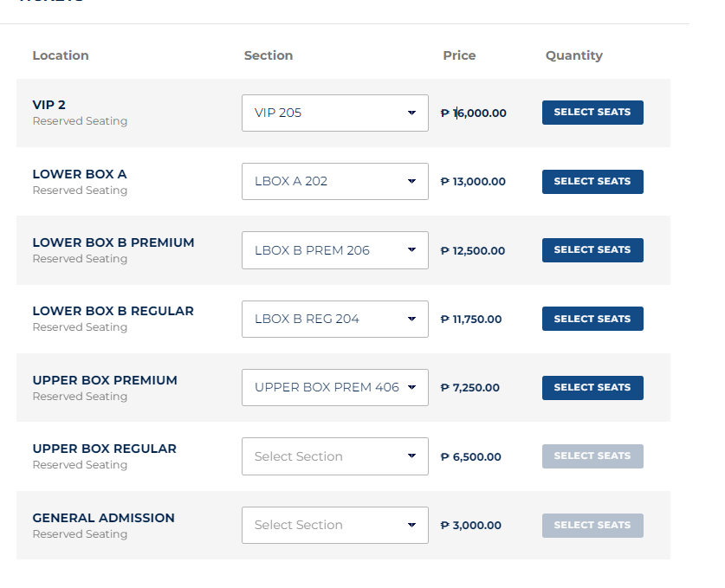The height and width of the screenshot is (588, 725).
Task: Click Reserved Seating under VIP 2
Action: point(80,121)
